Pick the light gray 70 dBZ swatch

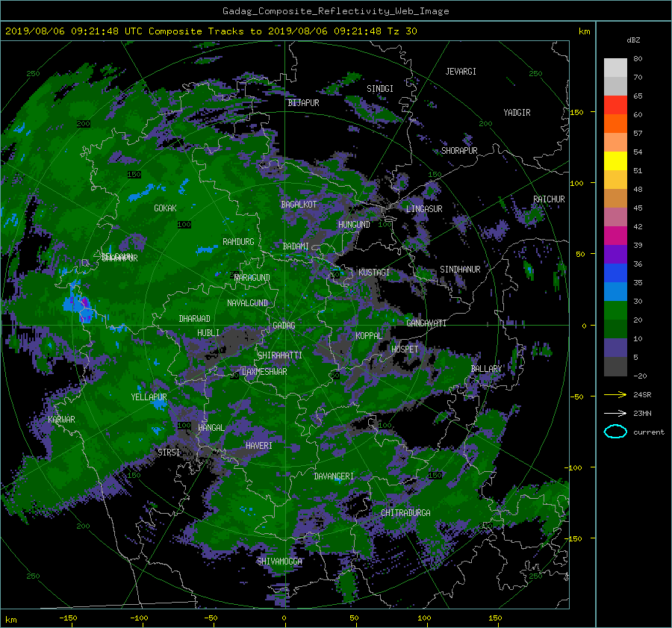pos(615,68)
